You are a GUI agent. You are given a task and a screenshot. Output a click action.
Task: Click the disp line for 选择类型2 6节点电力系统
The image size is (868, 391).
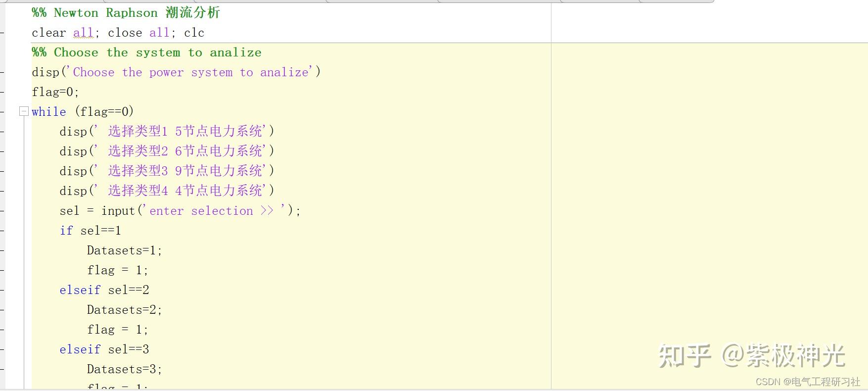167,151
